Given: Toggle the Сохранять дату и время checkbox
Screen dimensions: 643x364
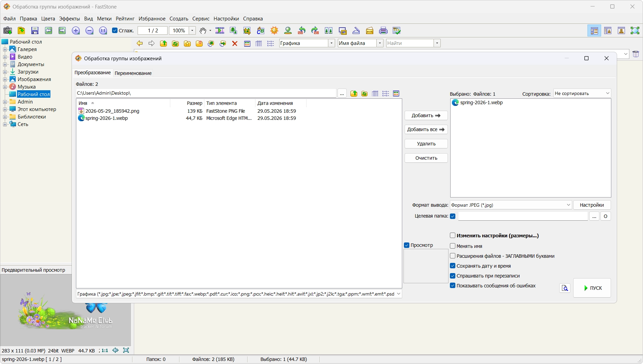Looking at the screenshot, I should 453,266.
